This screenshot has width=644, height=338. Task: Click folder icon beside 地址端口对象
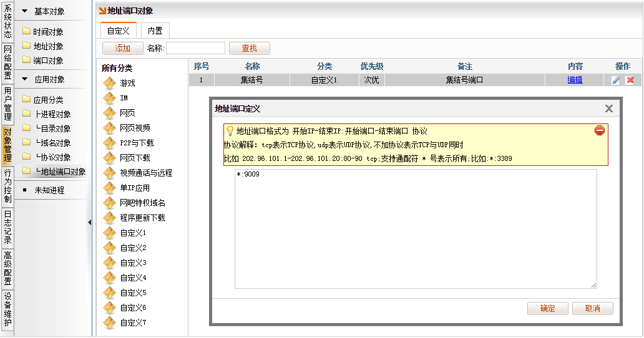tap(27, 171)
